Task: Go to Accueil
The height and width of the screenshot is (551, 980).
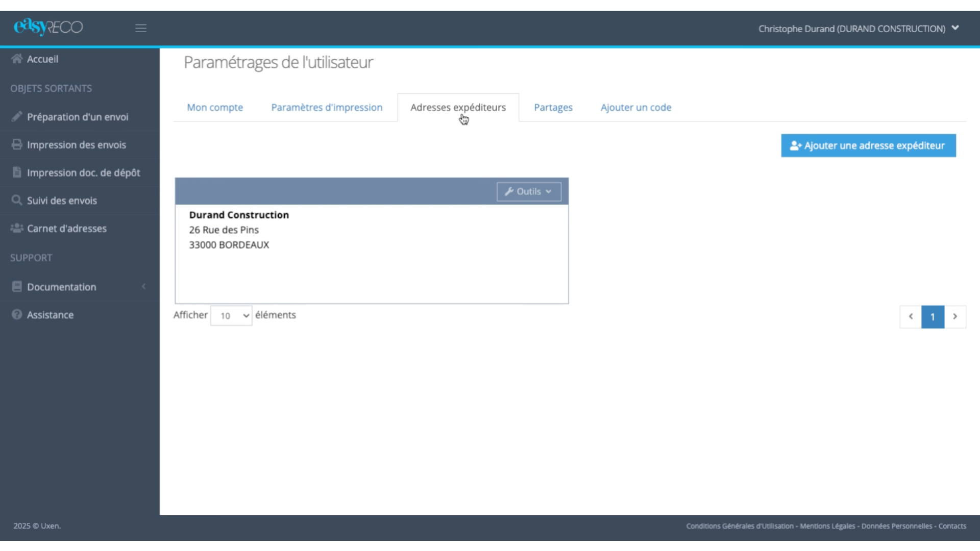Action: pyautogui.click(x=42, y=59)
